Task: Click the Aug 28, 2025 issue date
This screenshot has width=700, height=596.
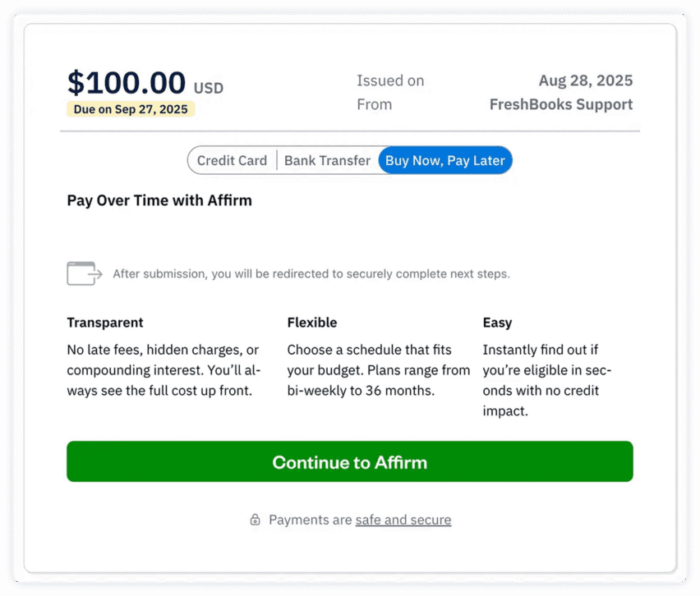Action: [x=586, y=80]
